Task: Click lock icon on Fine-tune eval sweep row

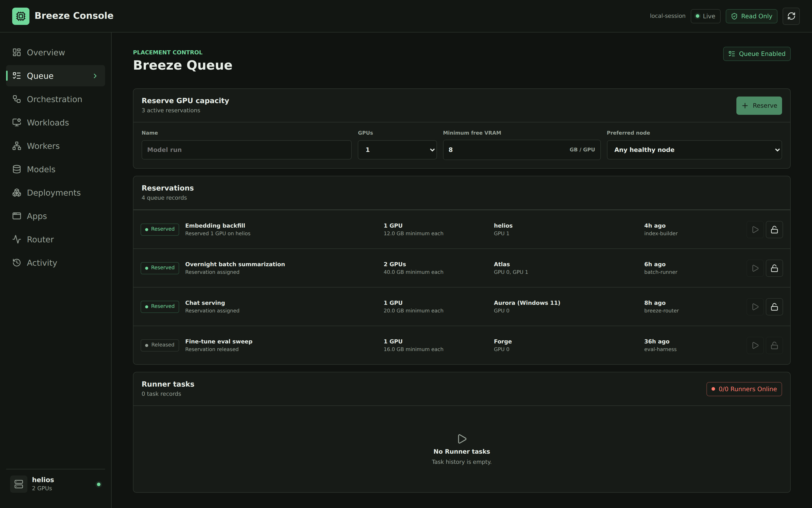Action: point(774,345)
